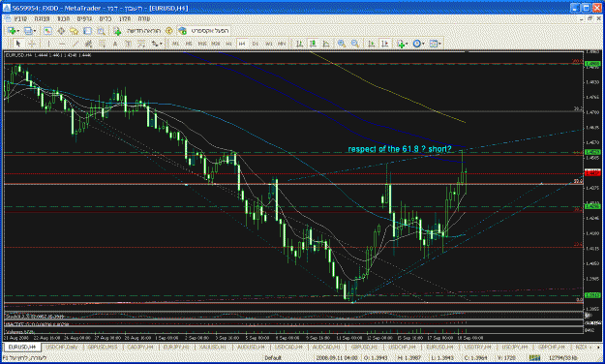Viewport: 605px width, 364px height.
Task: Expand the Profiles dropdown arrow
Action: [x=35, y=31]
